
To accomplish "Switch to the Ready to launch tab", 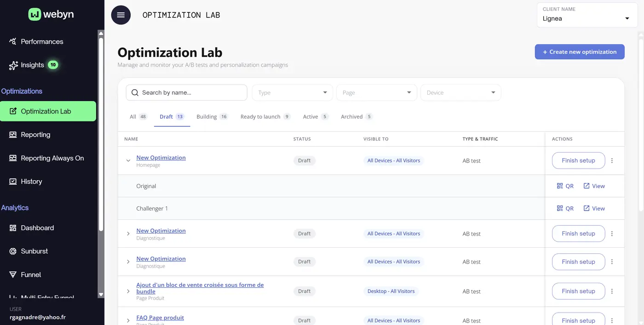I will click(x=265, y=117).
